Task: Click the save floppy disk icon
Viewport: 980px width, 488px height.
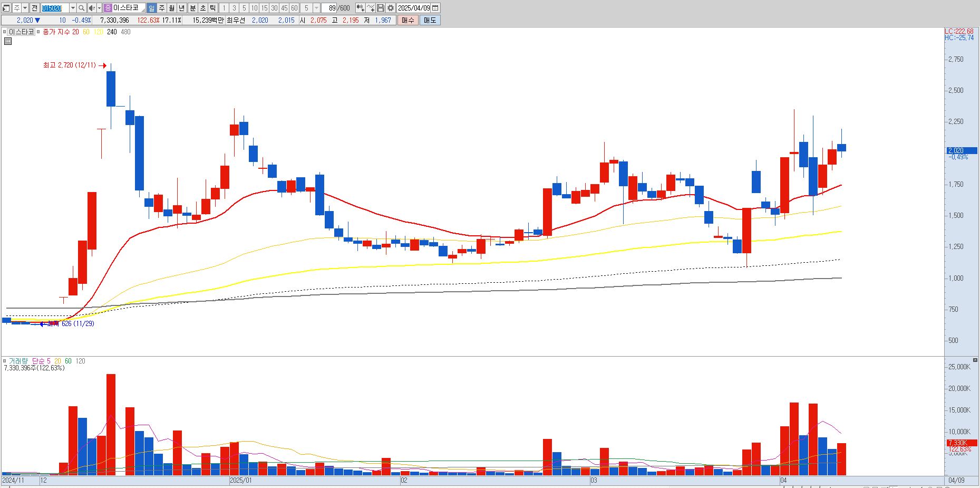Action: click(381, 8)
